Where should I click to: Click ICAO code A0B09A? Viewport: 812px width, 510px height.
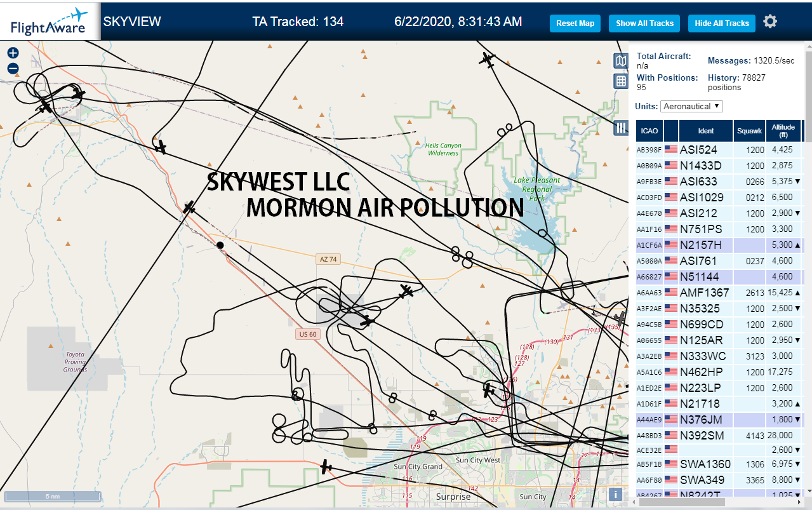coord(649,166)
